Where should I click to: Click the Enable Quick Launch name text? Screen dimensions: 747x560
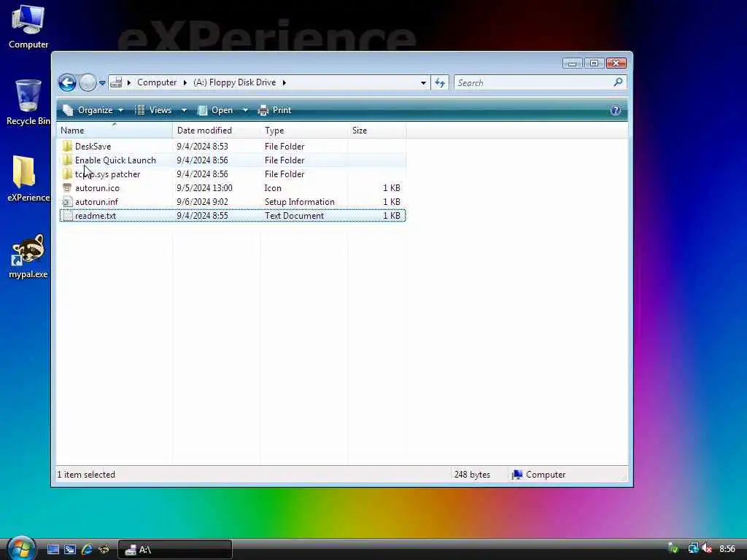coord(115,160)
